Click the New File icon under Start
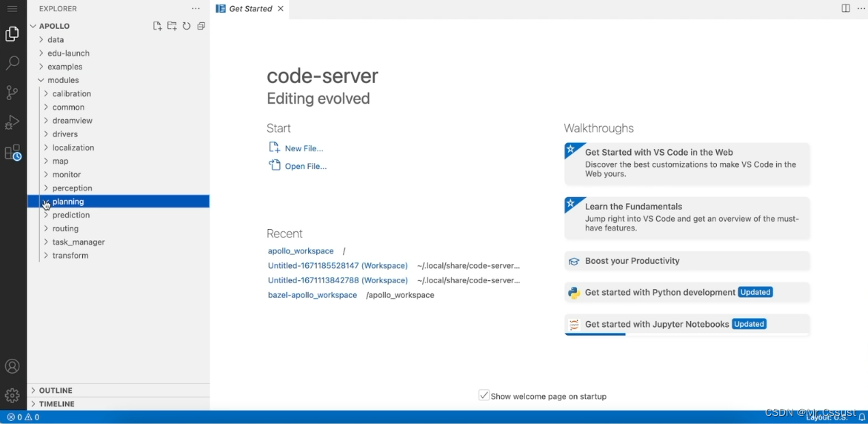Screen dimensions: 868x424 click(274, 148)
